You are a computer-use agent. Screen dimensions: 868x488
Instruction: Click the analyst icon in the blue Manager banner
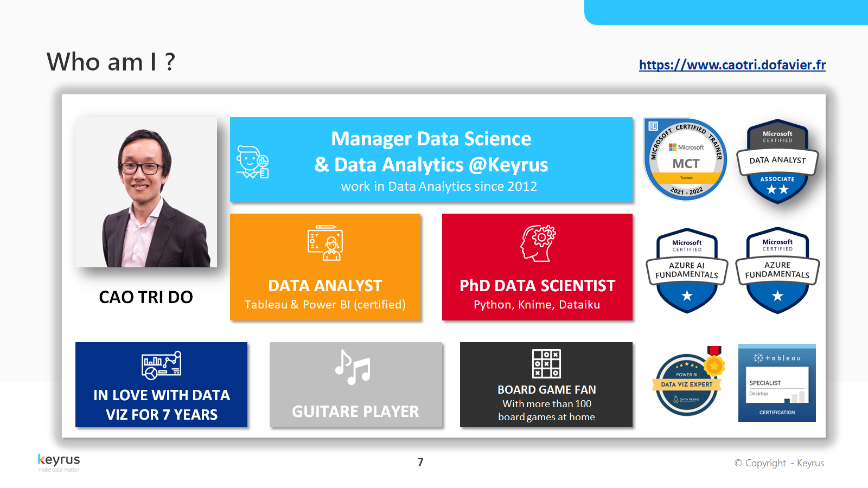point(253,162)
